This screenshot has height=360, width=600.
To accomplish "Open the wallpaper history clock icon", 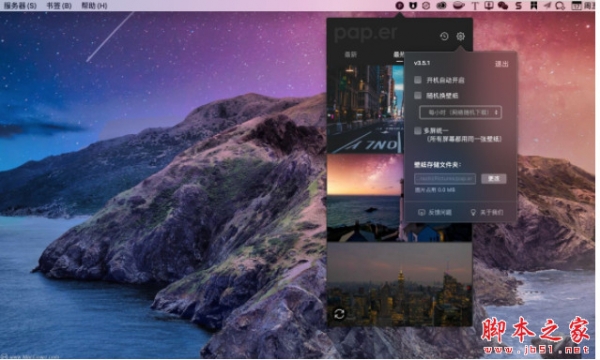I will pos(444,36).
